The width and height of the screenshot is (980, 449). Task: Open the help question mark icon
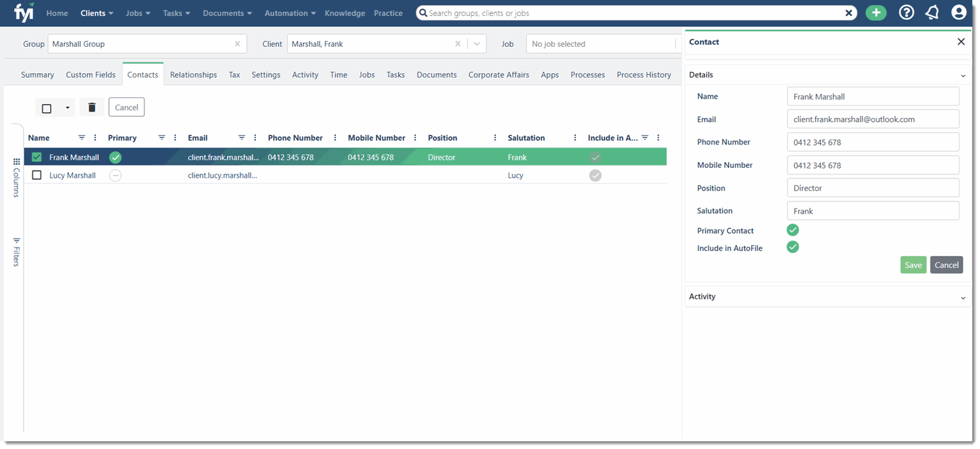click(906, 13)
